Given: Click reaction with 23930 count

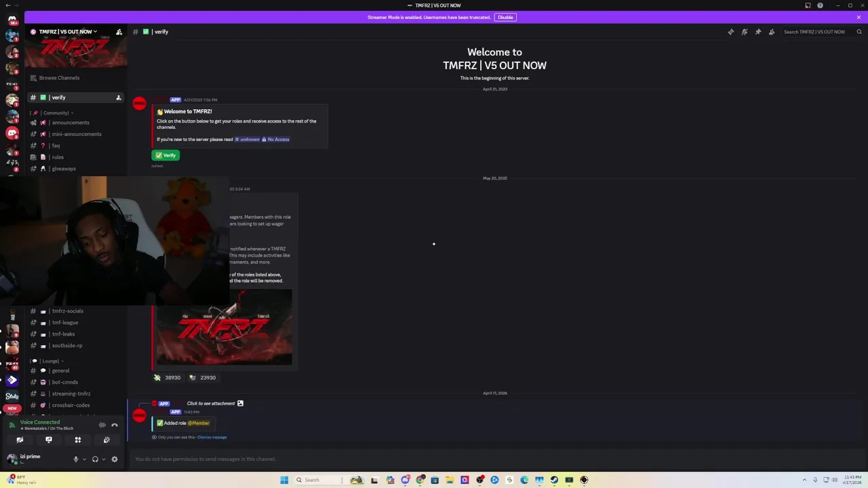Looking at the screenshot, I should tap(202, 378).
